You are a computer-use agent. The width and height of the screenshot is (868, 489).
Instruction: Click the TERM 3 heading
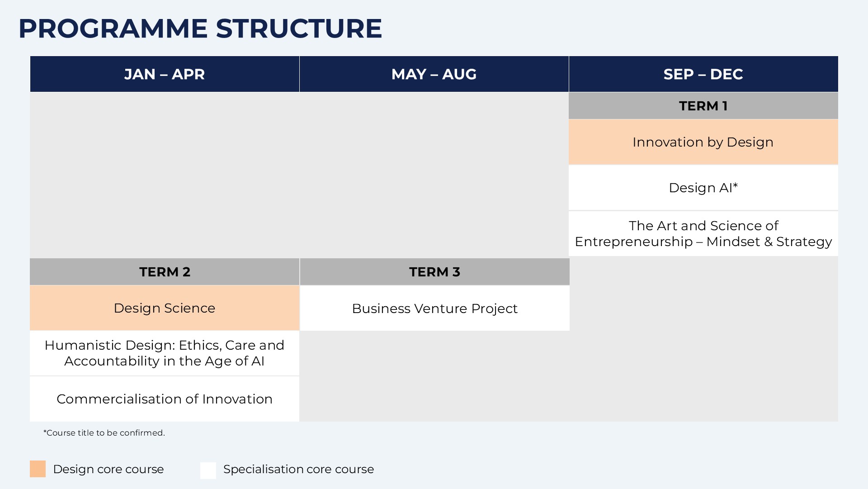[x=434, y=272]
